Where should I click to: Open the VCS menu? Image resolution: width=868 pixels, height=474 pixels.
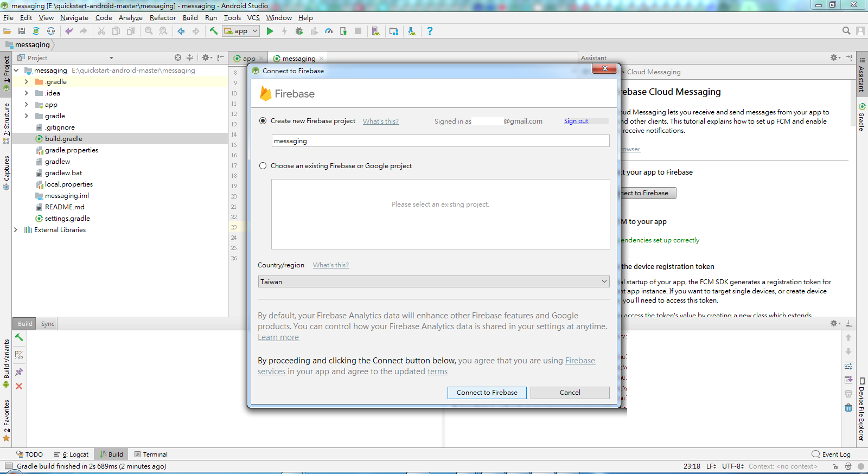(253, 18)
